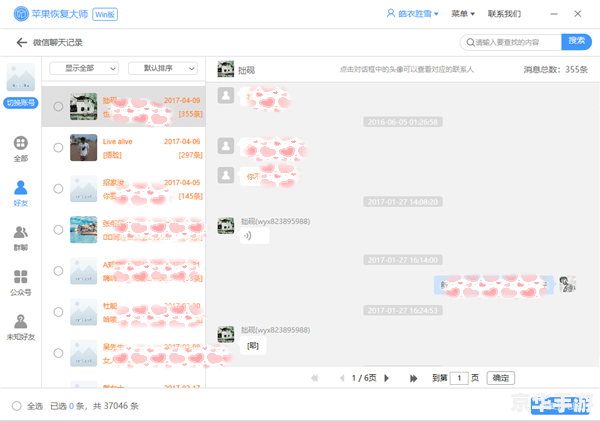Screen dimensions: 600x421
Task: Click the account avatar above 切换账号
Action: pos(21,77)
